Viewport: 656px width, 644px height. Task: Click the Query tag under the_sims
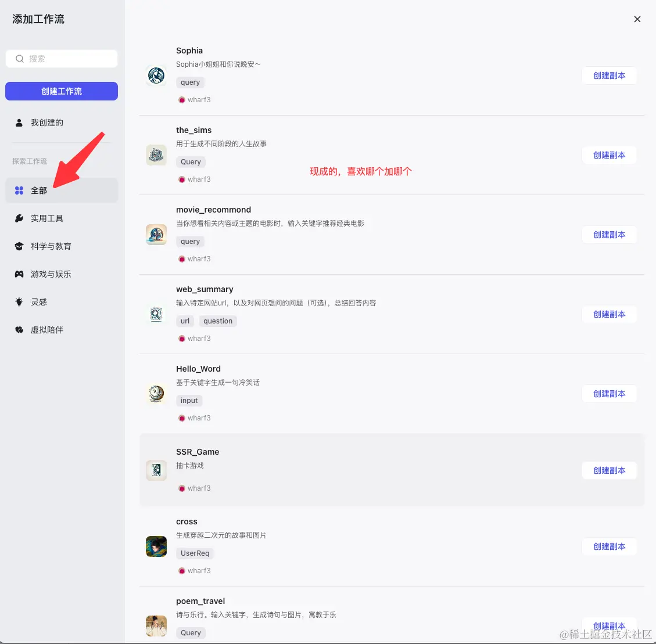point(191,162)
